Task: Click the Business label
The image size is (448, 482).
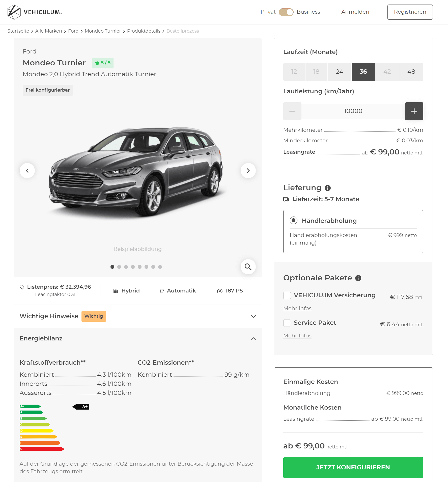Action: pos(308,12)
